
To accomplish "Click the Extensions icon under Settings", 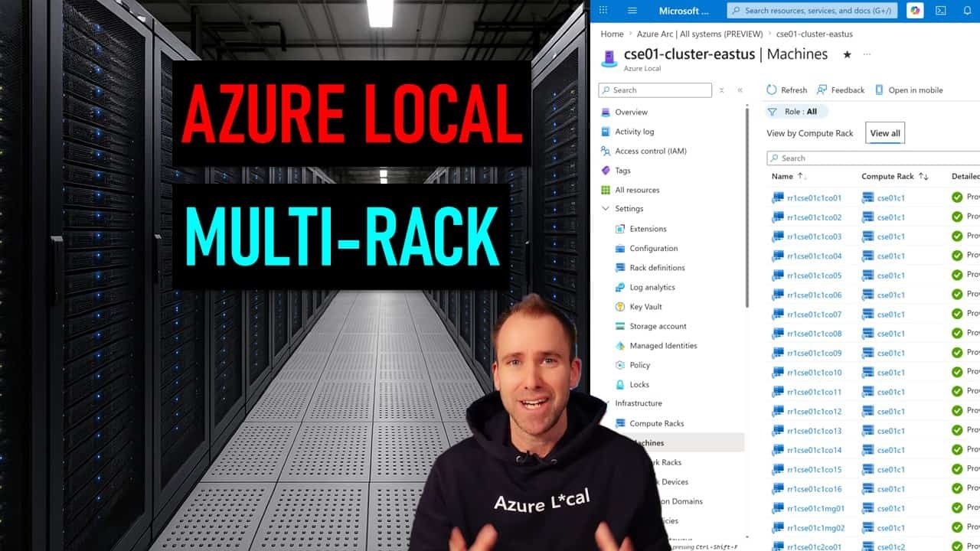I will [x=621, y=229].
